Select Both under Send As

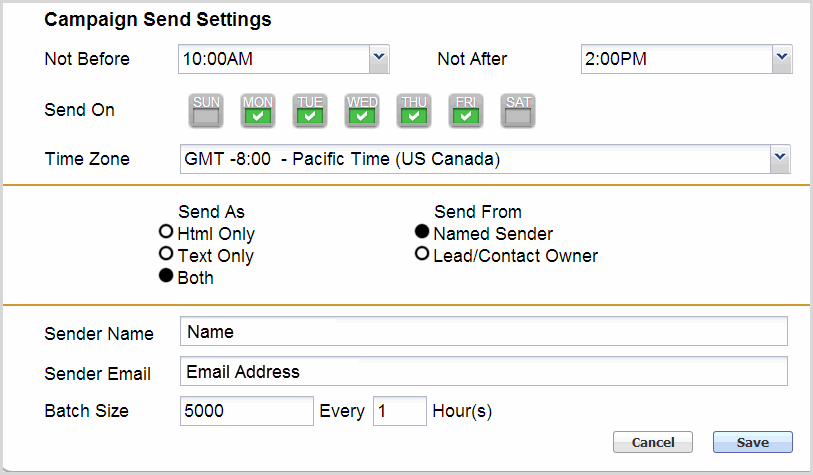click(x=165, y=277)
